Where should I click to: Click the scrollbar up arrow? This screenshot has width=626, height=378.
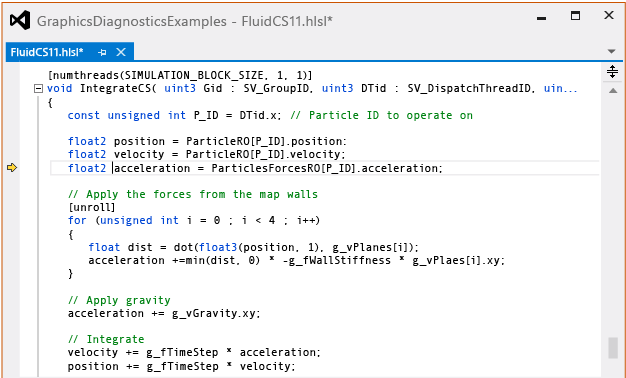(612, 91)
